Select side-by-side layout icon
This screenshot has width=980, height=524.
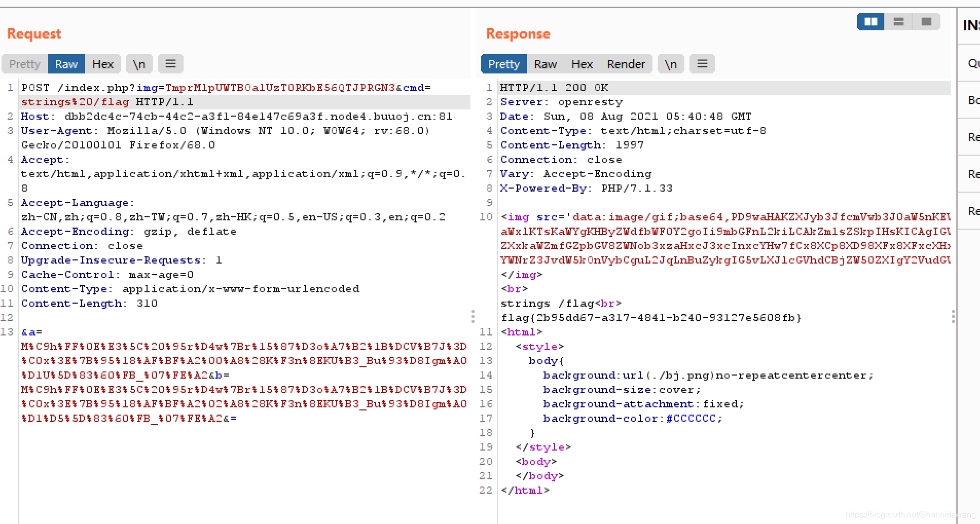pyautogui.click(x=870, y=22)
